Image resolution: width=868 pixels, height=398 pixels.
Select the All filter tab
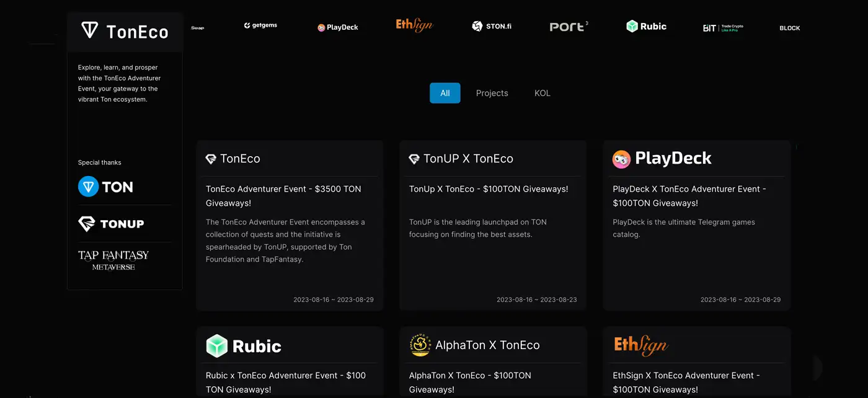click(445, 93)
